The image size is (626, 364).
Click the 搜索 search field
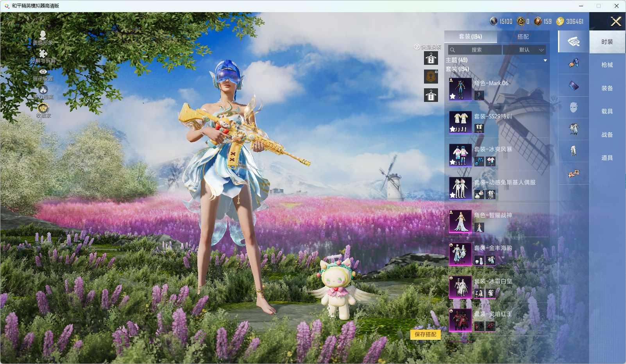(475, 50)
